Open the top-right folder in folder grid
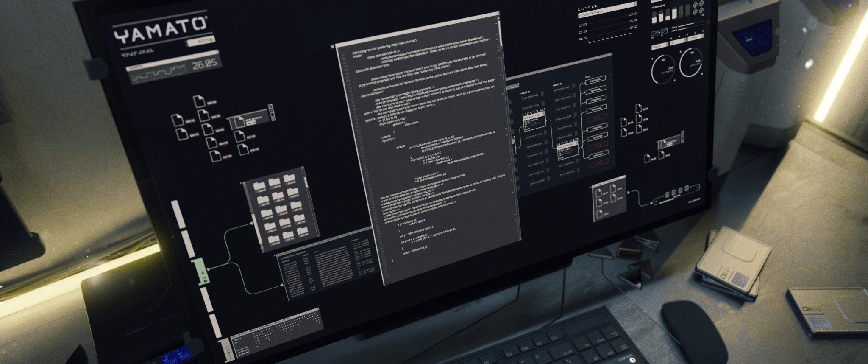This screenshot has width=868, height=364. pos(289,178)
